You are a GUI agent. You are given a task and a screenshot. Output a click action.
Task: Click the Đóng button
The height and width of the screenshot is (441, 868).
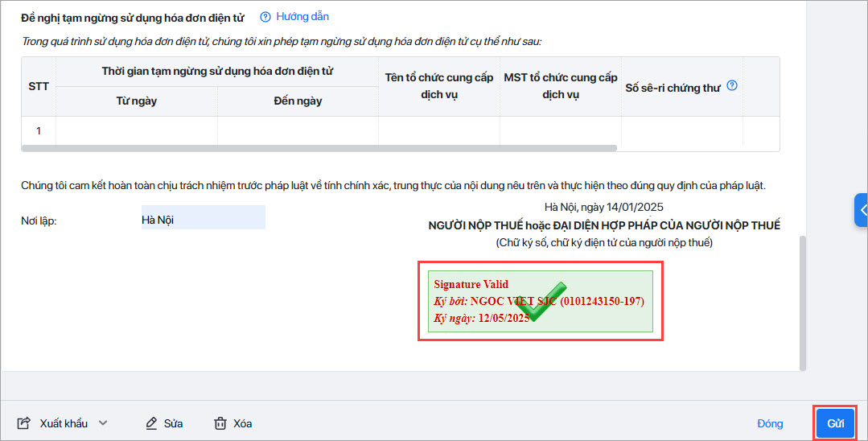click(x=770, y=424)
